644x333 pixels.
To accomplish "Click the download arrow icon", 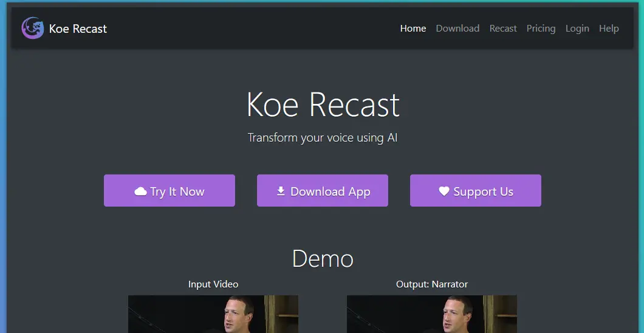I will pyautogui.click(x=281, y=191).
